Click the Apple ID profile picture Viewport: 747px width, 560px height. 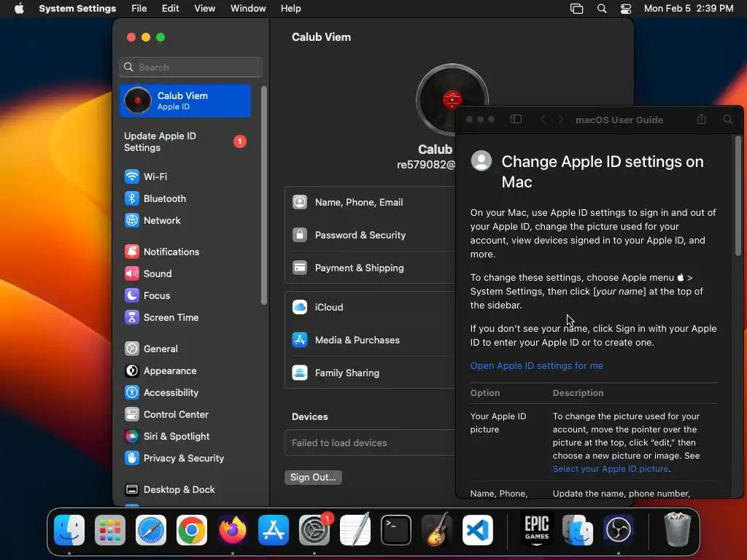pos(452,100)
